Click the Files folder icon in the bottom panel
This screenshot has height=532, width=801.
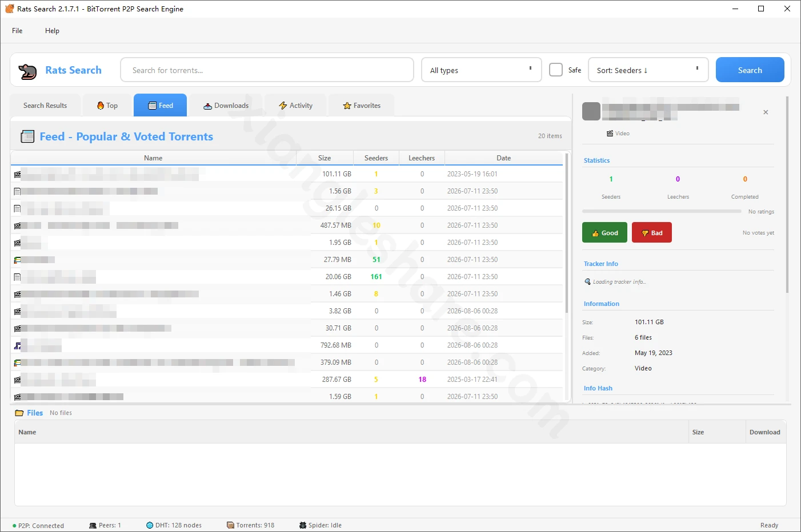[19, 413]
